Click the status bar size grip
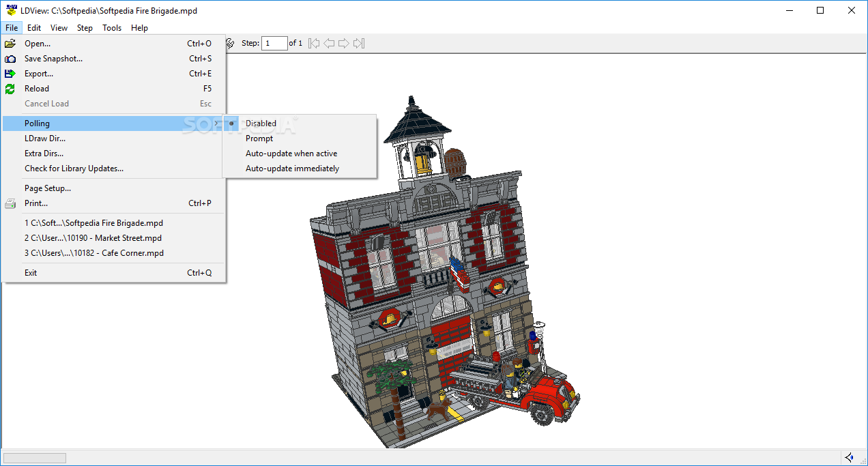The width and height of the screenshot is (868, 466). click(862, 460)
